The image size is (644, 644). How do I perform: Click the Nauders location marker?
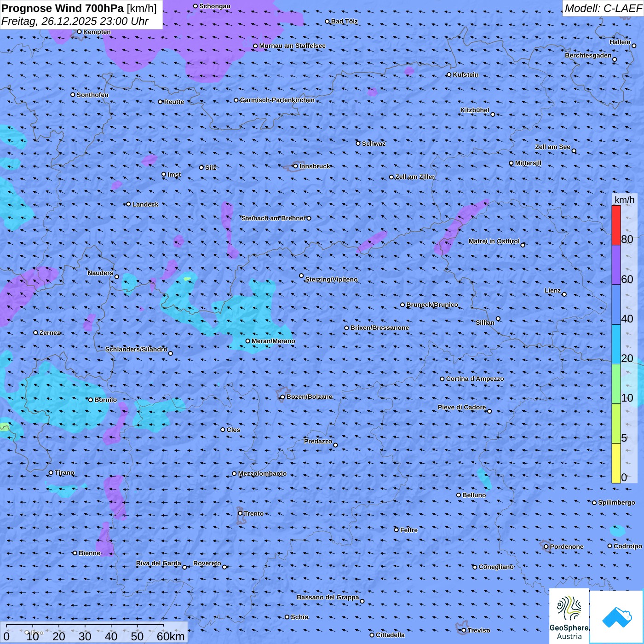(x=117, y=276)
